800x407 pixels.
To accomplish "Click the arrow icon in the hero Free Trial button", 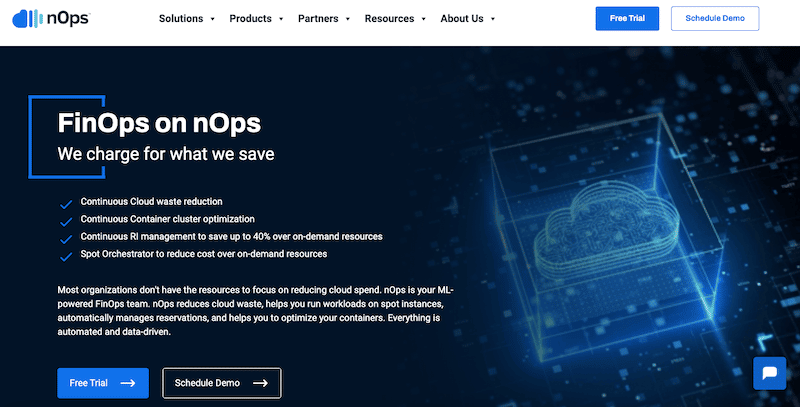I will pos(128,383).
